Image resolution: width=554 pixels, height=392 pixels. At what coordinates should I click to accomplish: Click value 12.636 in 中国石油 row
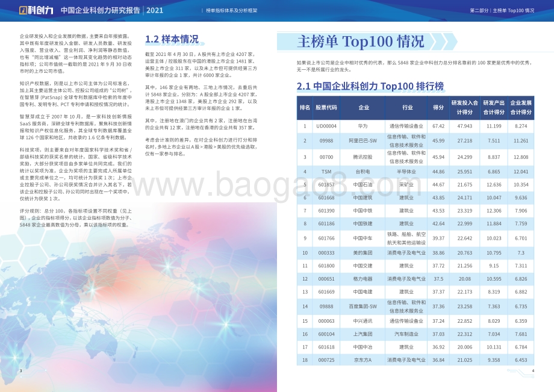pos(494,185)
